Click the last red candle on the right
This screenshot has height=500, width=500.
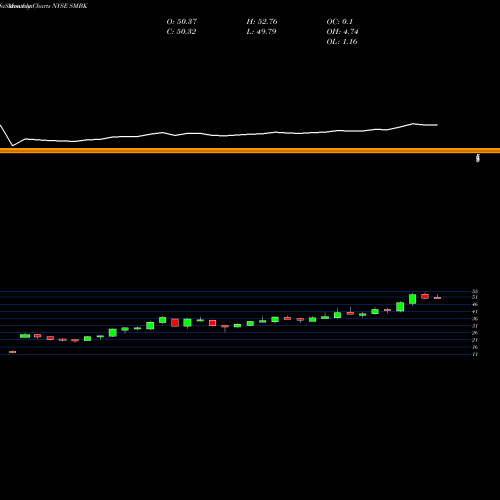(x=437, y=298)
